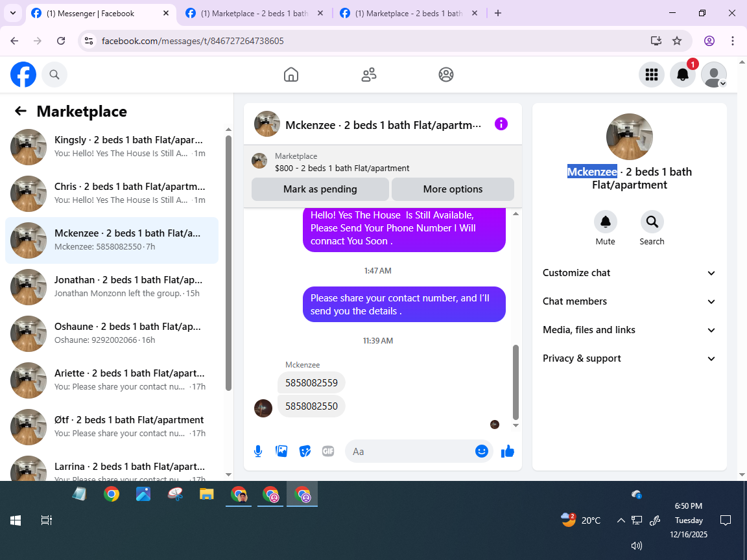The width and height of the screenshot is (747, 560).
Task: Open the Chrome three-dot menu
Action: tap(733, 41)
